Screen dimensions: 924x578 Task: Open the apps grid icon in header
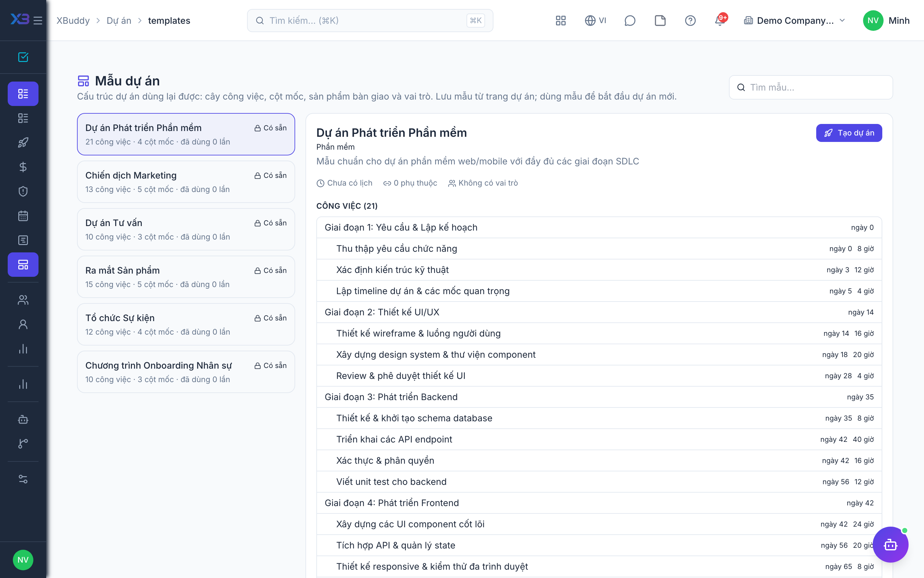coord(560,21)
